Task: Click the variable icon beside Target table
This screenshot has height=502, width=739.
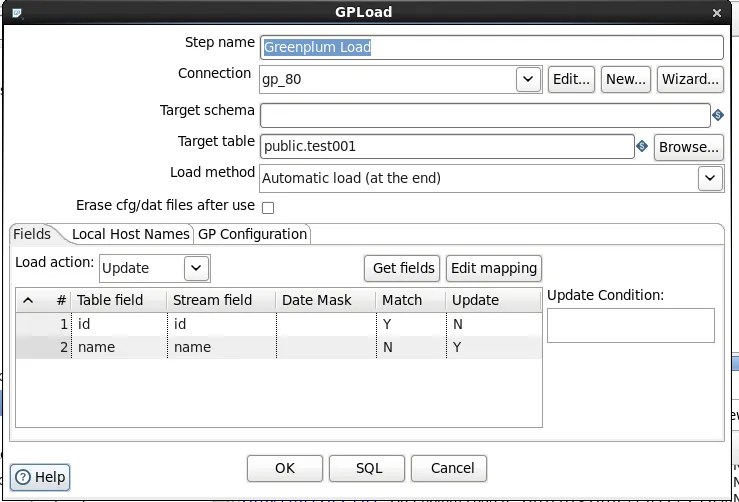Action: [x=641, y=146]
